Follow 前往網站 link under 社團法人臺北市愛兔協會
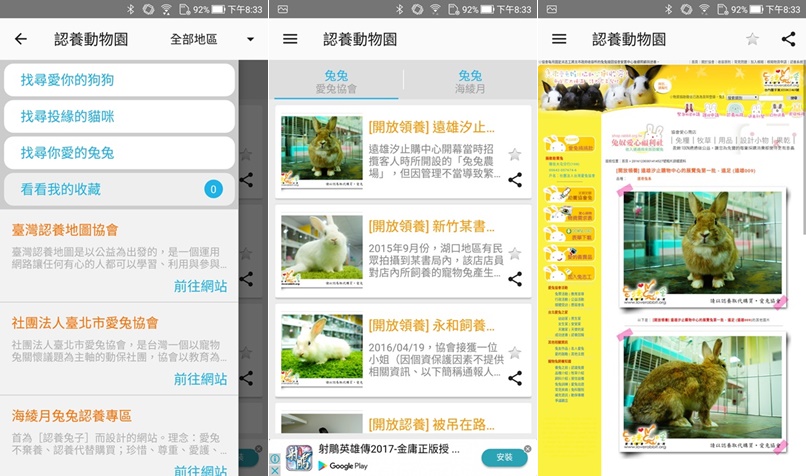 tap(200, 379)
